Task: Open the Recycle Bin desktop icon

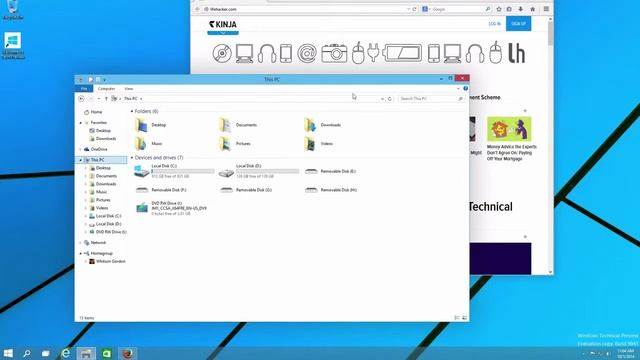Action: tap(13, 9)
